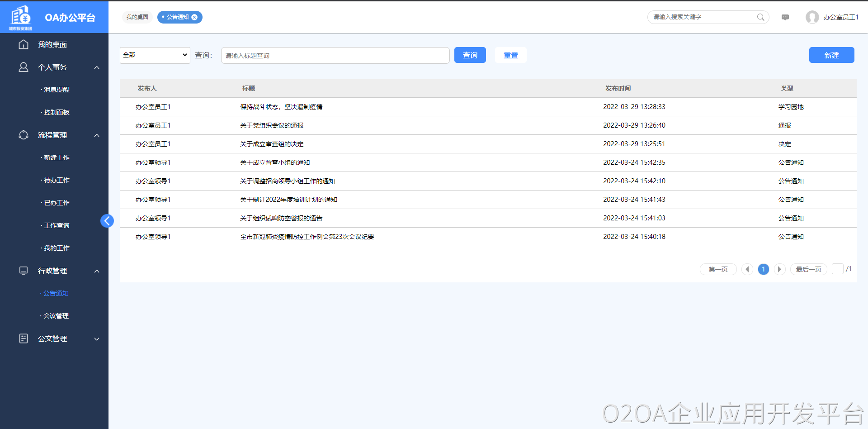Collapse the 个人事务 menu section

[97, 67]
